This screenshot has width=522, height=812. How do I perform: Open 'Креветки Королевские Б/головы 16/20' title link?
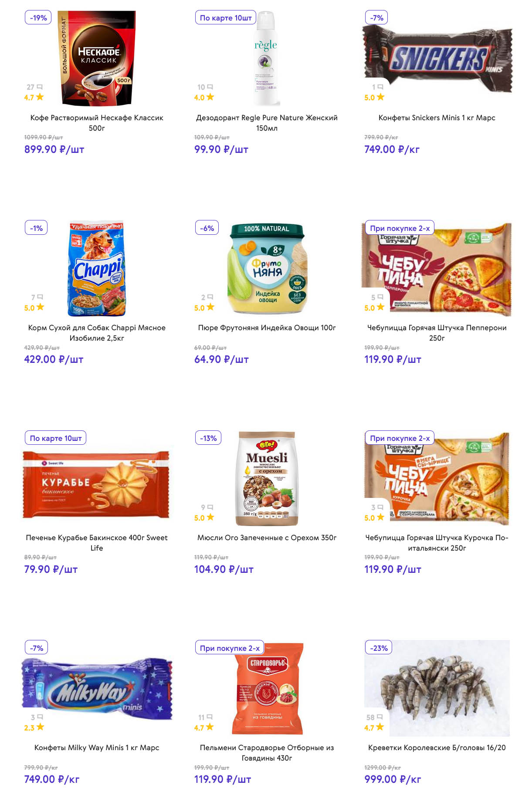pos(437,748)
